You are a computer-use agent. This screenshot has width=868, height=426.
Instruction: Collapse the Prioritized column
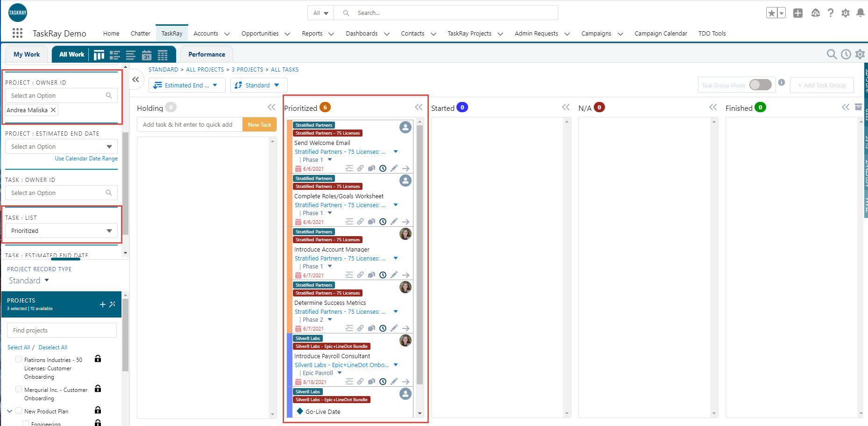tap(419, 107)
